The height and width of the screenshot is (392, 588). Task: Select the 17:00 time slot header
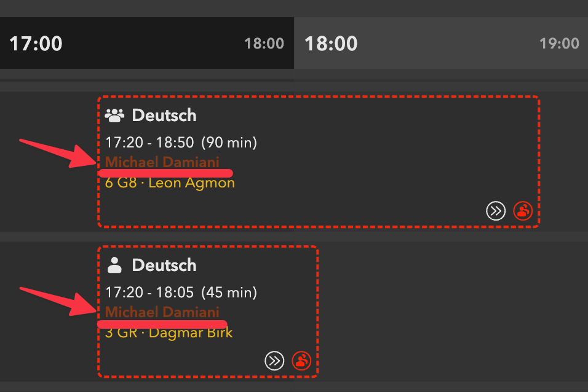[x=36, y=44]
